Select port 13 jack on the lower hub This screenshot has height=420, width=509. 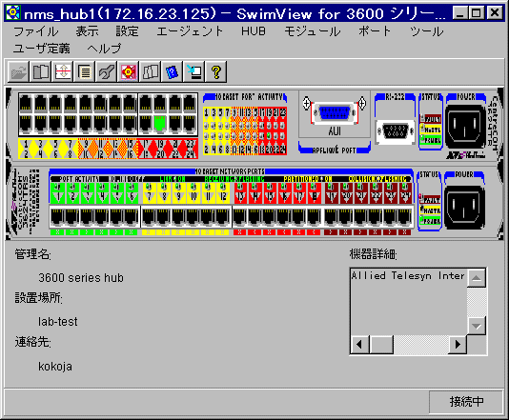(240, 217)
